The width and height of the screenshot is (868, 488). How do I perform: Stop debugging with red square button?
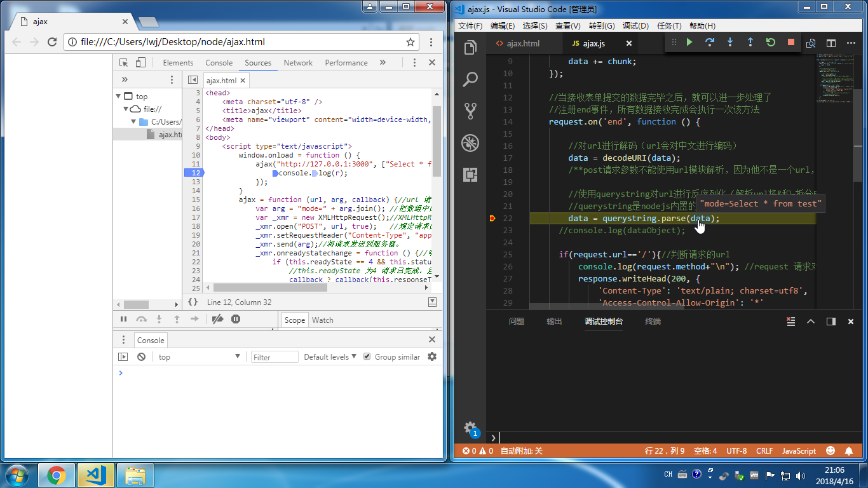[x=791, y=43]
